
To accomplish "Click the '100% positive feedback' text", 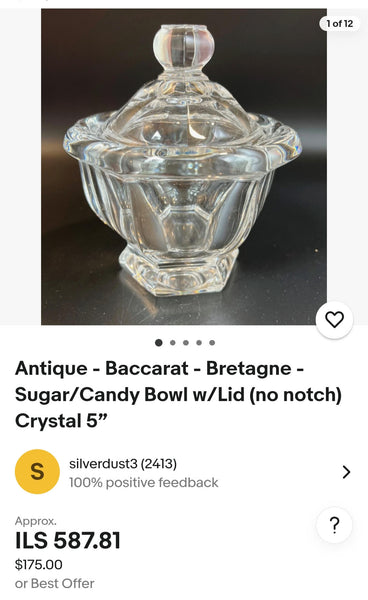I will coord(143,483).
